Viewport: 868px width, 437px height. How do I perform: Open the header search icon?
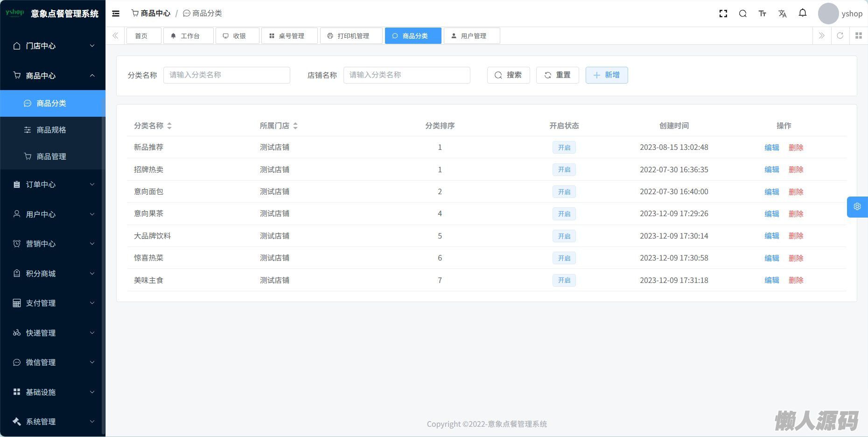[x=743, y=14]
